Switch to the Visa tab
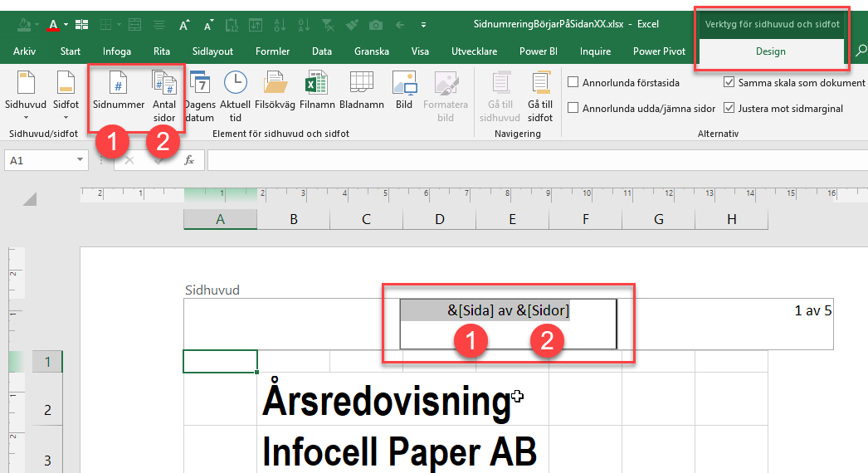Image resolution: width=868 pixels, height=473 pixels. tap(420, 51)
